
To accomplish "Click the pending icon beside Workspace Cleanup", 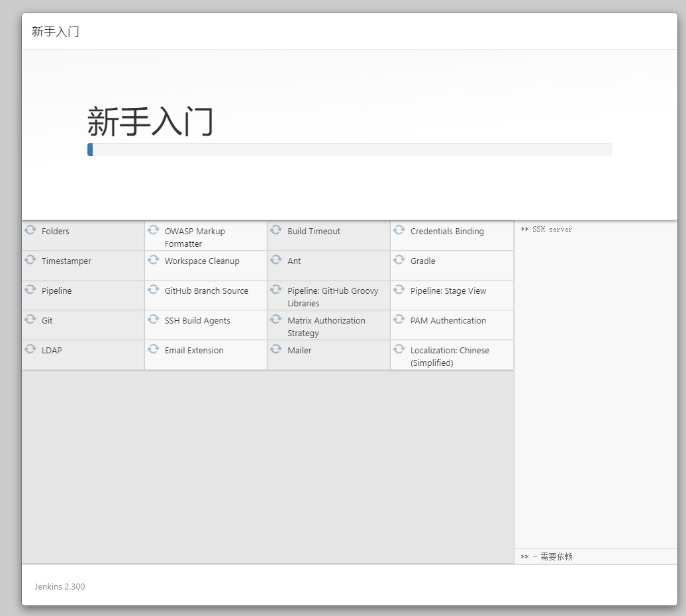I will click(153, 259).
